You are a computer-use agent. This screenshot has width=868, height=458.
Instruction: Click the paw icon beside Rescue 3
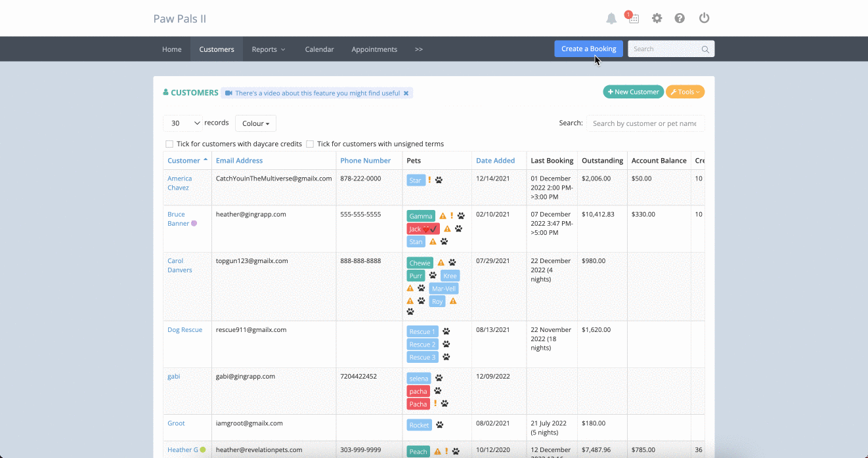click(446, 357)
